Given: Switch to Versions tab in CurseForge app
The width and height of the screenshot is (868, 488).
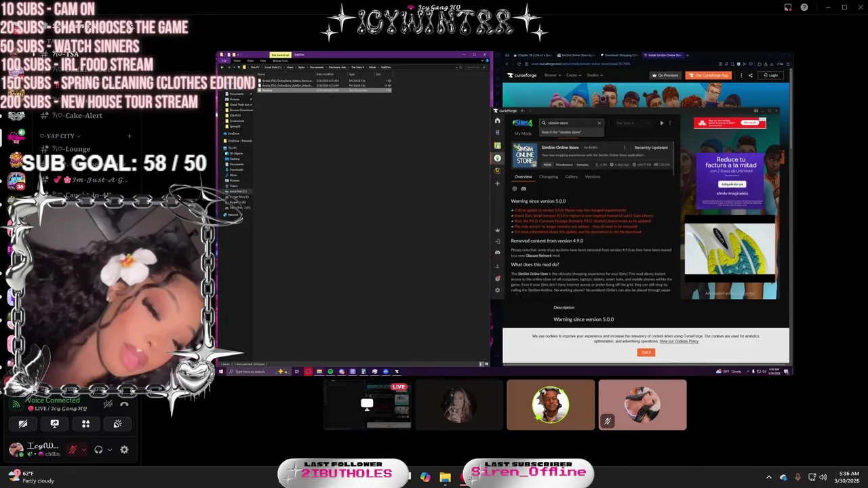Looking at the screenshot, I should [x=593, y=177].
